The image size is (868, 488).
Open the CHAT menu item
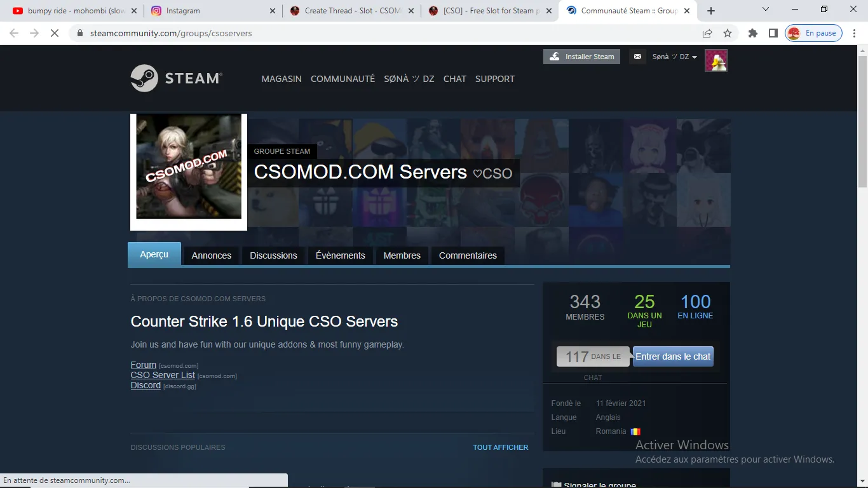(455, 79)
